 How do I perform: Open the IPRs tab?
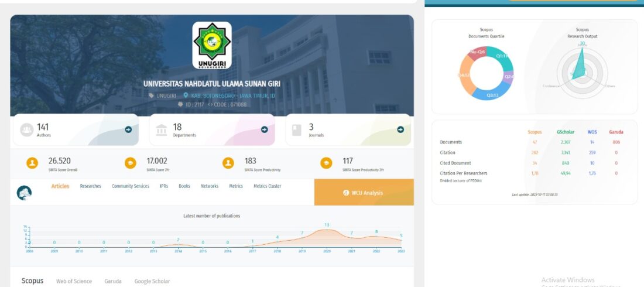pyautogui.click(x=164, y=186)
